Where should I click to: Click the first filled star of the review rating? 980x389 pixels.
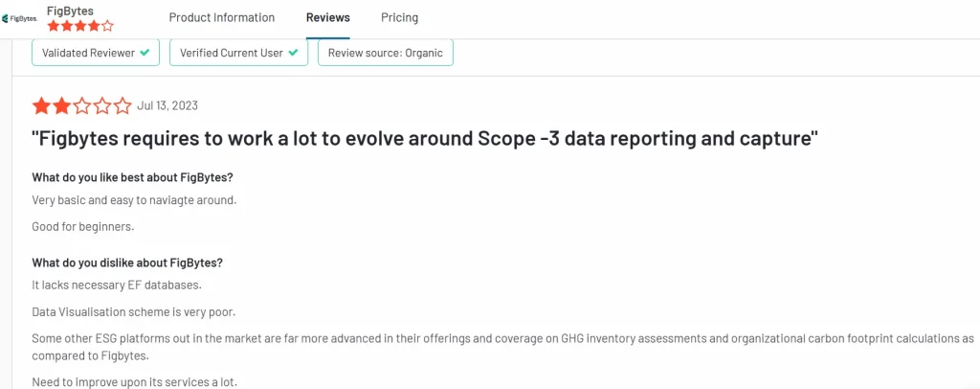click(x=42, y=105)
